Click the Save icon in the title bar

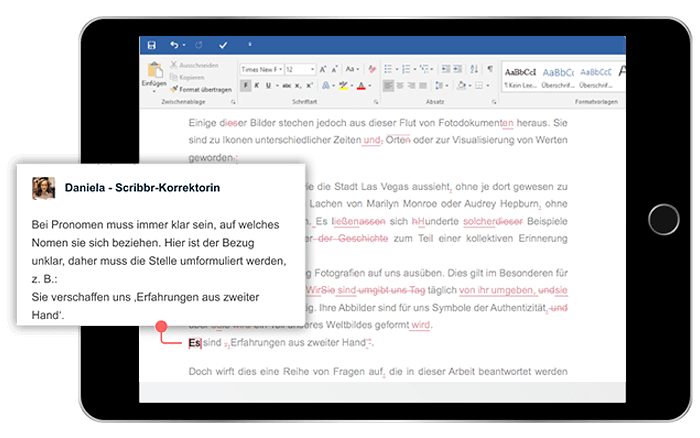(151, 45)
